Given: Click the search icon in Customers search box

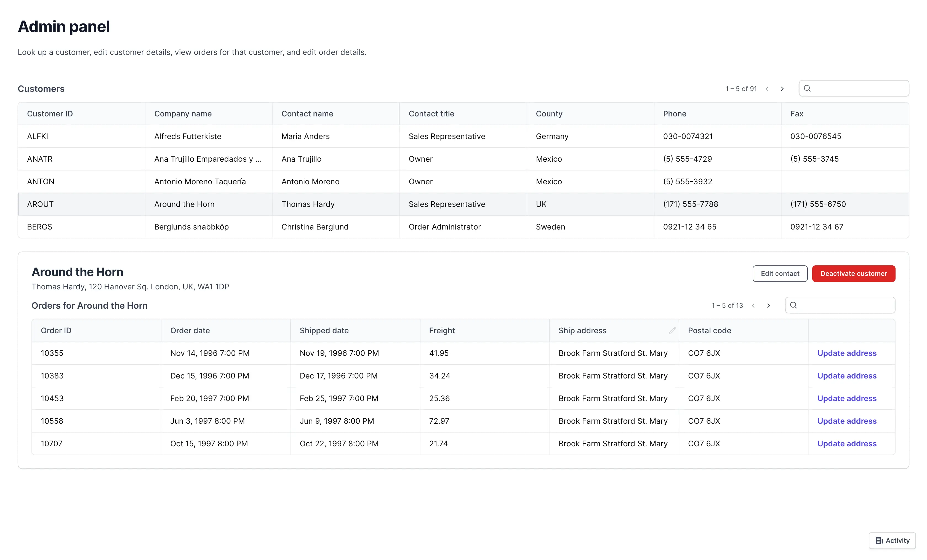Looking at the screenshot, I should [x=807, y=88].
